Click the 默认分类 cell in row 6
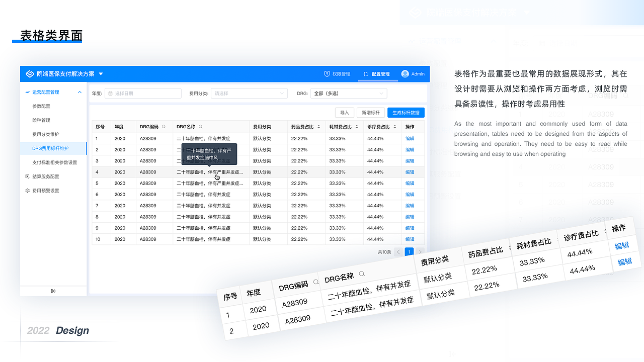The height and width of the screenshot is (362, 644). [262, 195]
